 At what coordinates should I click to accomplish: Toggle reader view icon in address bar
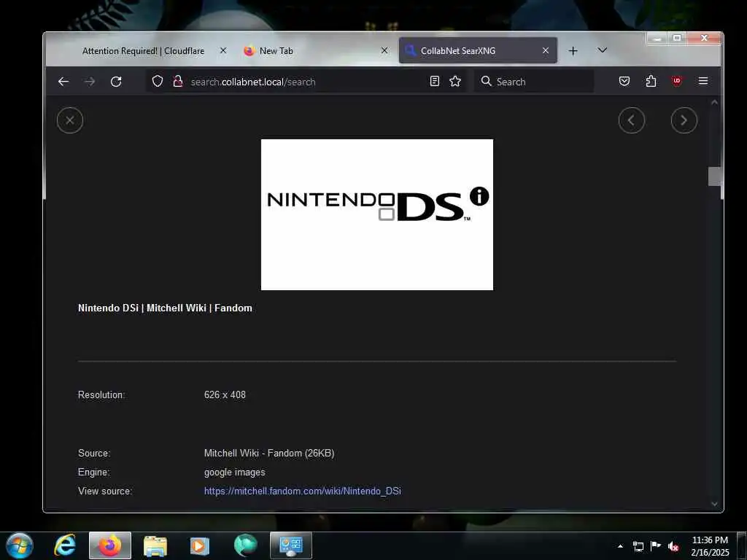[x=435, y=81]
